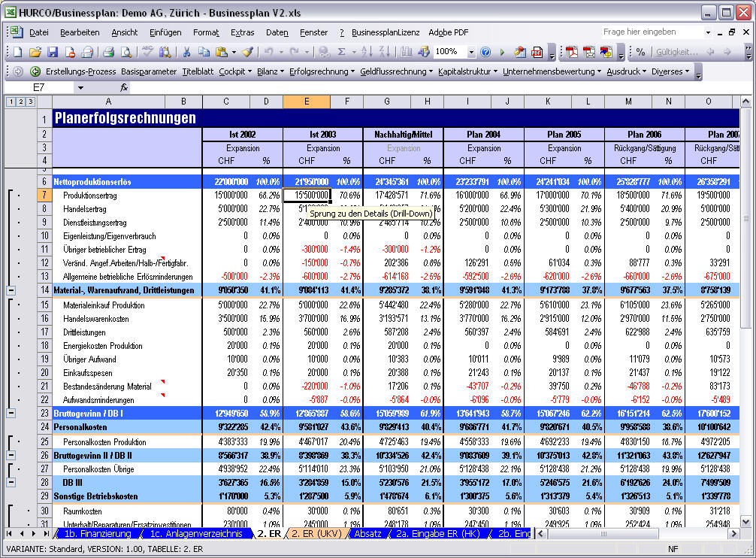Collapse the outline group at row 23

tap(11, 414)
